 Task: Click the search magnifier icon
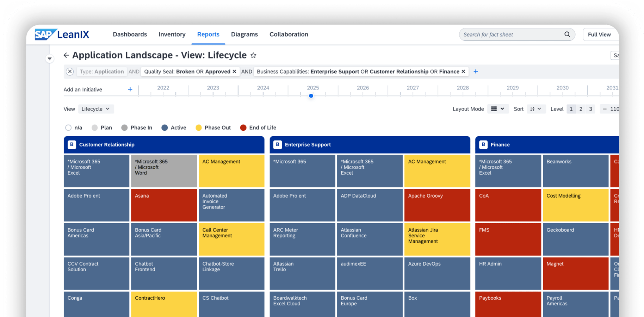click(567, 34)
